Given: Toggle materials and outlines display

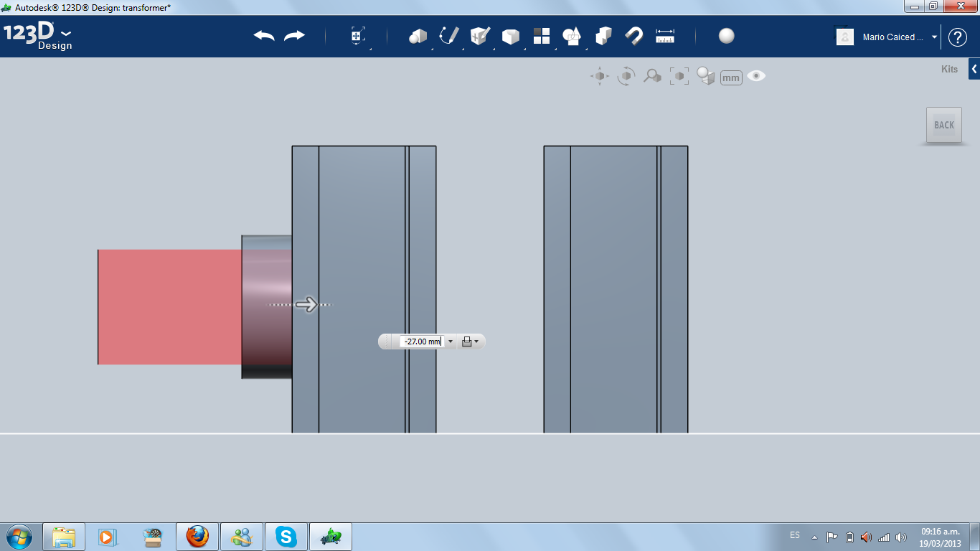Looking at the screenshot, I should click(x=706, y=76).
